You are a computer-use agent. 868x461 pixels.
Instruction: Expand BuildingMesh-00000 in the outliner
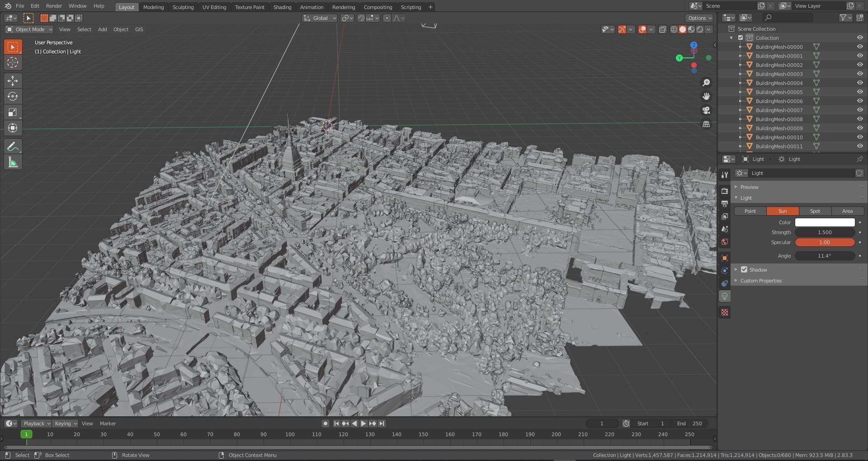741,47
